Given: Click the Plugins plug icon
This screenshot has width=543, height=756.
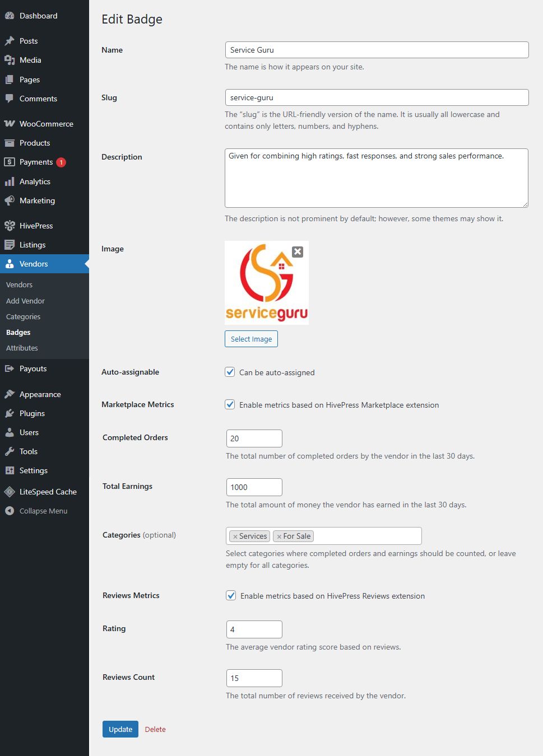Looking at the screenshot, I should pos(10,413).
